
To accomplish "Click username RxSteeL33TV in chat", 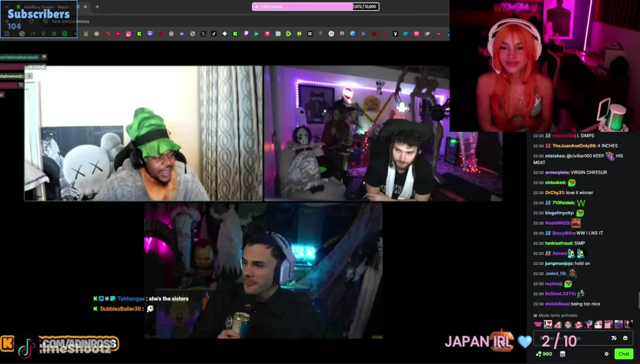I will point(560,294).
